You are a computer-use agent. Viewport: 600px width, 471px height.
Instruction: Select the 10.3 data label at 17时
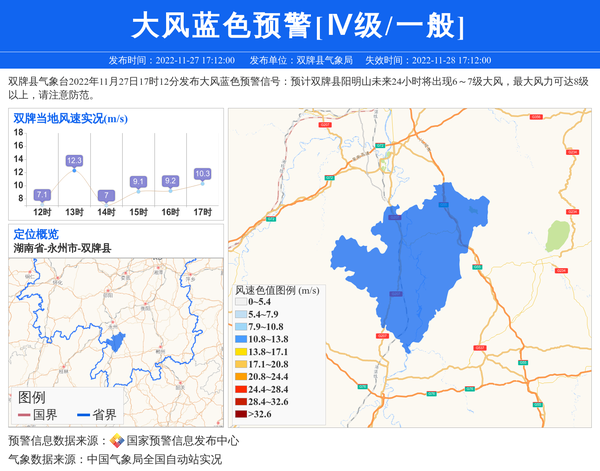[202, 174]
